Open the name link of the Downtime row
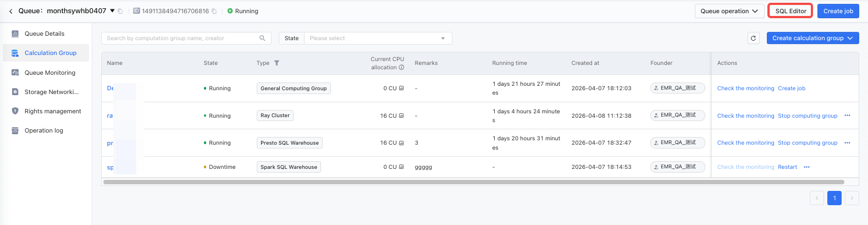 click(x=110, y=167)
